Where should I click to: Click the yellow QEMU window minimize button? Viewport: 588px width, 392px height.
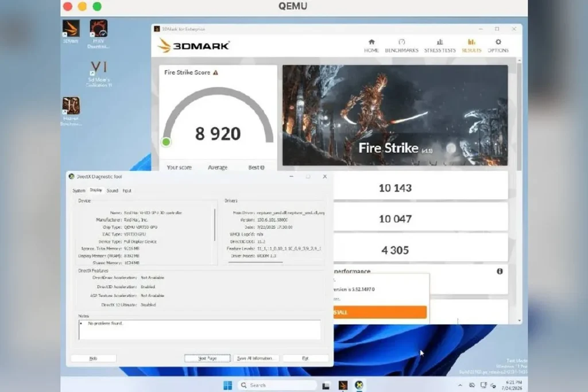pos(83,6)
